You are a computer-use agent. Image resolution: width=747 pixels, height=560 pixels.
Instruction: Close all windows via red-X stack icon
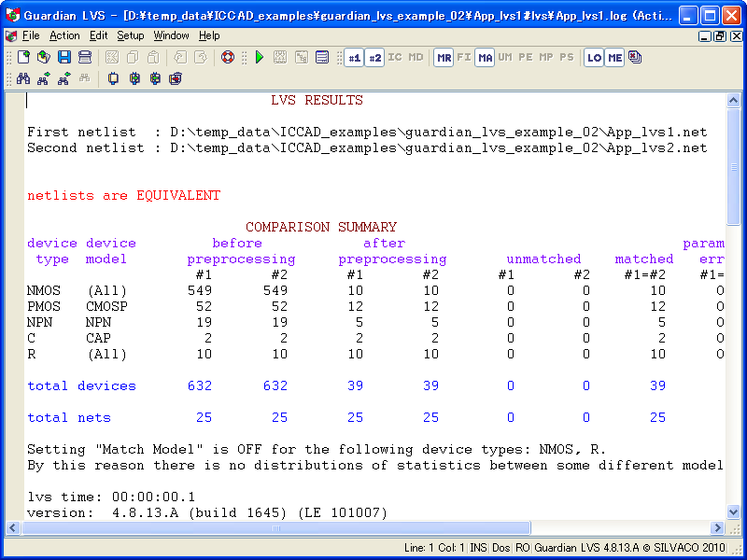(635, 58)
